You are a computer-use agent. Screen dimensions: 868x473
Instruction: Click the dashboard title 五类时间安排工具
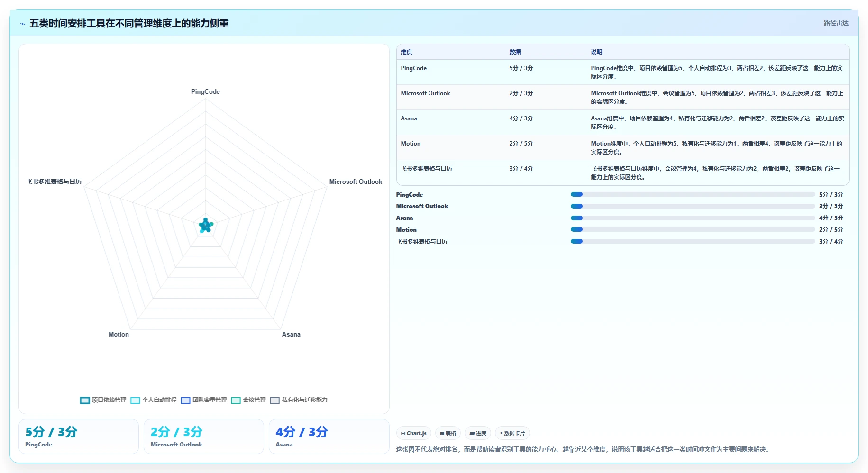click(129, 23)
